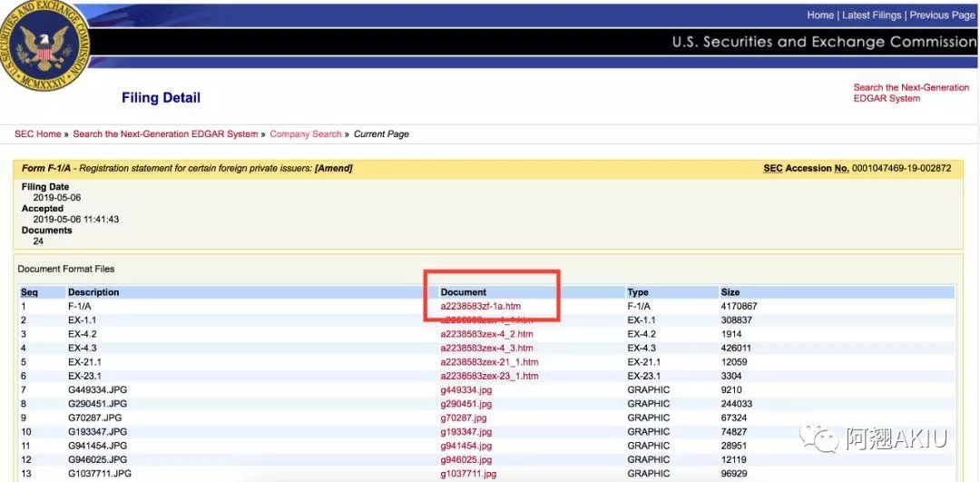This screenshot has height=482, width=980.
Task: Return to Previous Page link
Action: point(942,15)
